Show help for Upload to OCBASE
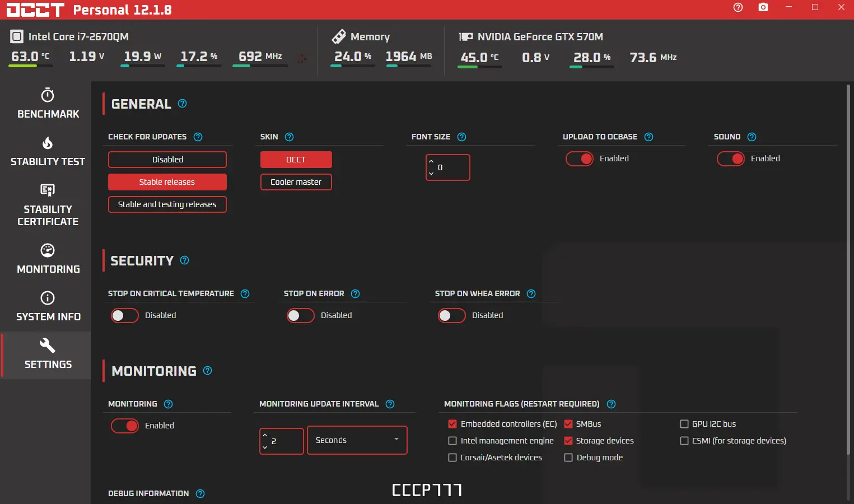854x504 pixels. [x=649, y=137]
